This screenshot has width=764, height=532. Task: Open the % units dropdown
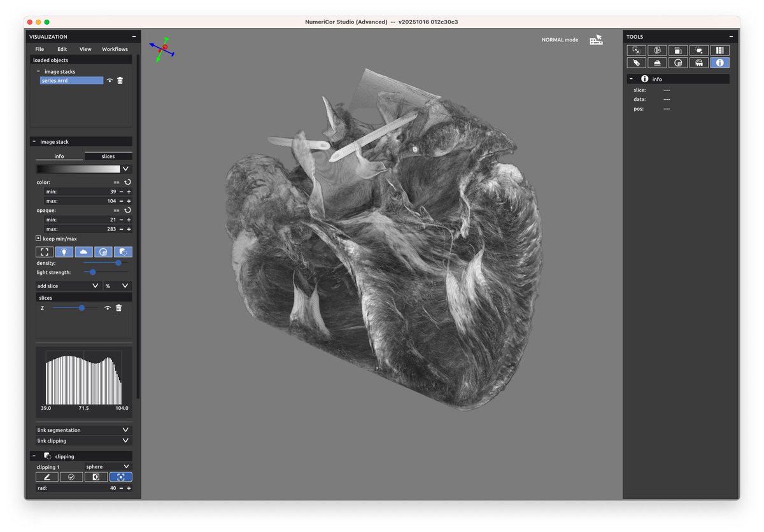click(118, 286)
